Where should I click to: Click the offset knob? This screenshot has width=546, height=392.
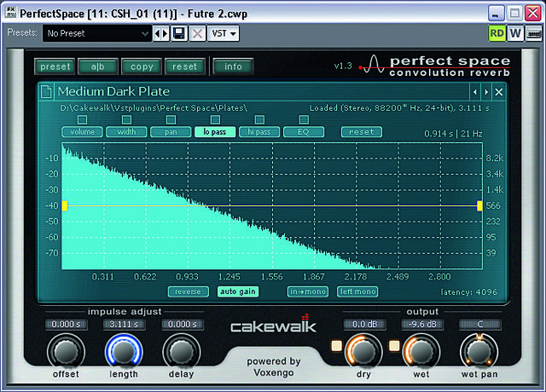66,352
